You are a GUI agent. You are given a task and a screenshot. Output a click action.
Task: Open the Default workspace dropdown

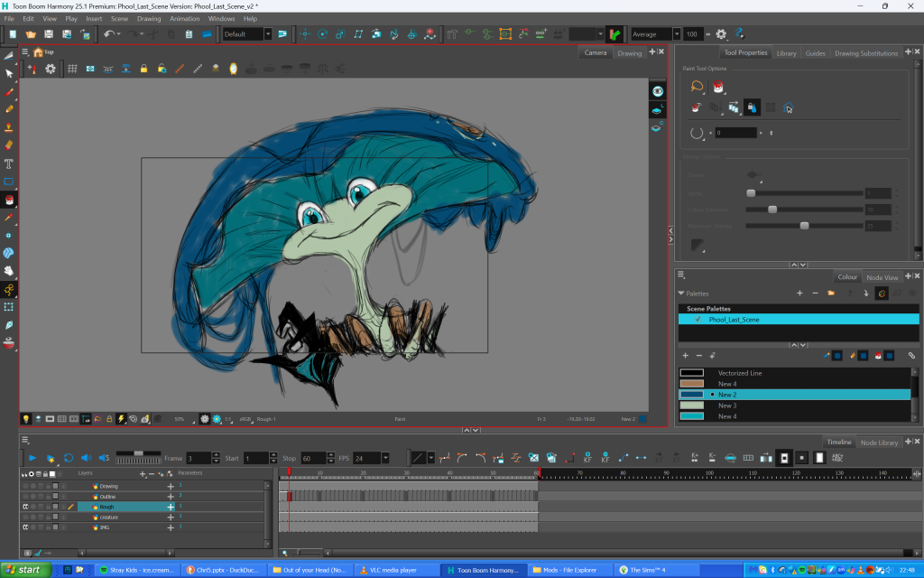(x=268, y=34)
